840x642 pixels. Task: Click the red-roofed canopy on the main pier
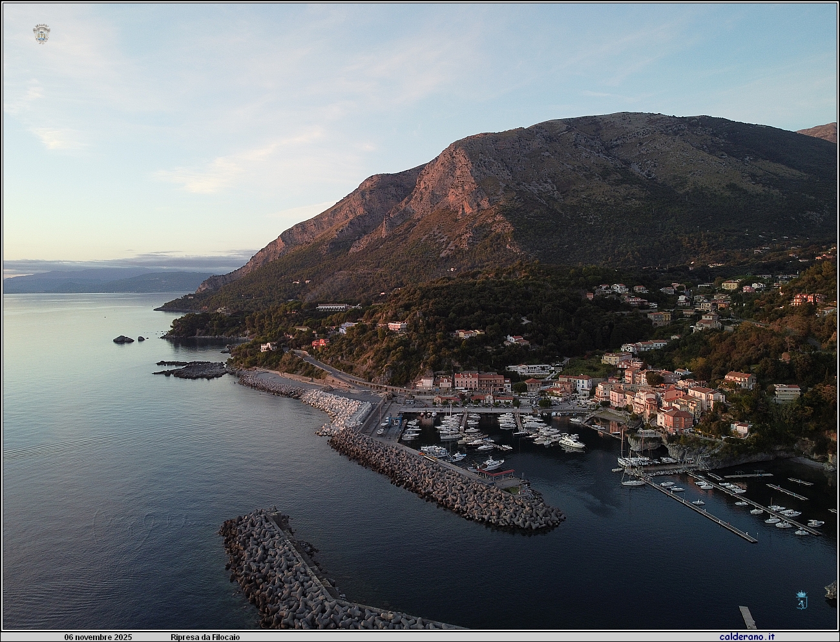point(496,475)
